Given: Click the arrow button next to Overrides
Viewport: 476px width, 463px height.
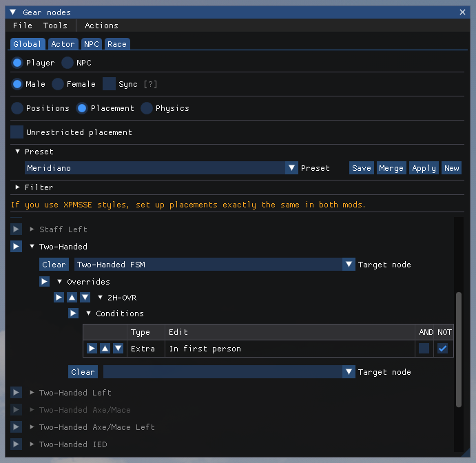Looking at the screenshot, I should 44,282.
